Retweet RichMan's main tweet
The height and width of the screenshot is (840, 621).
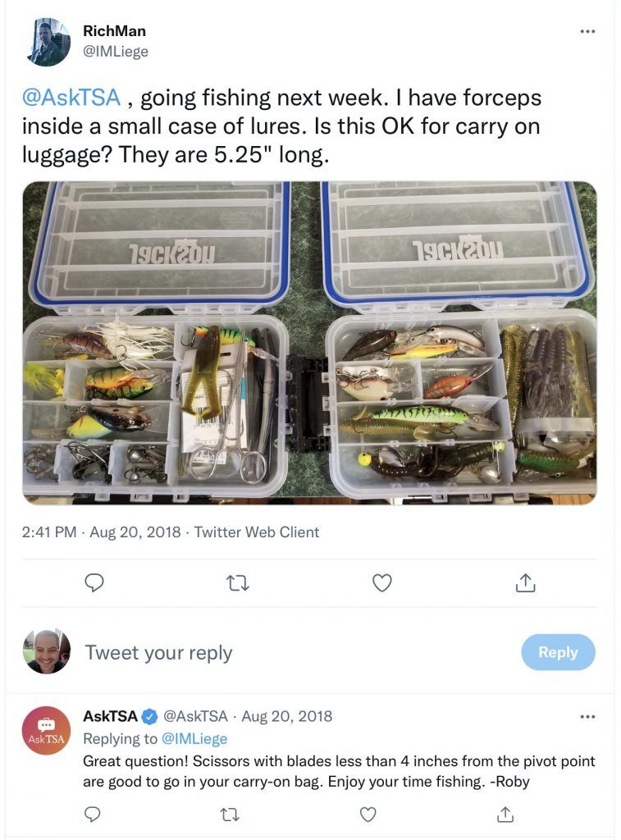(238, 582)
